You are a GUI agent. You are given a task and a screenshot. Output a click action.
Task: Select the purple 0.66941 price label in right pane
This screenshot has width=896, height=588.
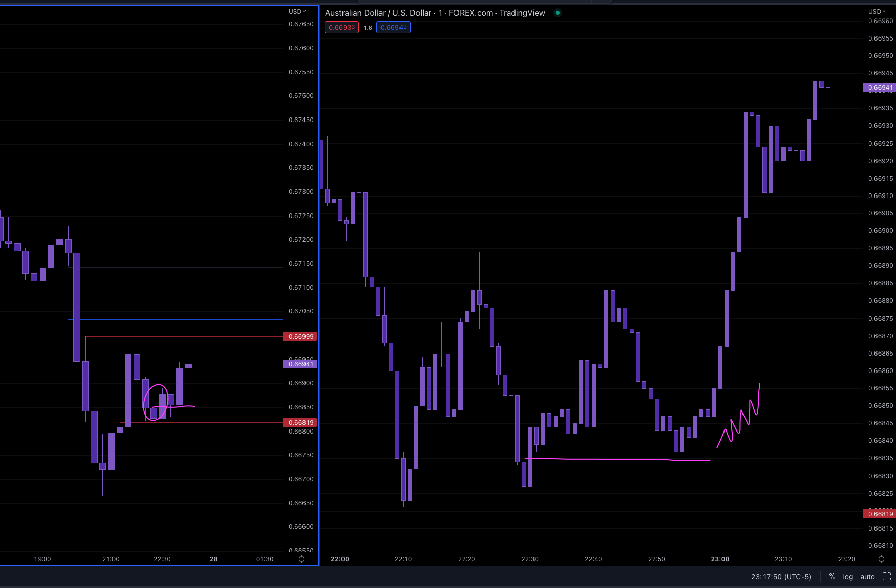[880, 88]
